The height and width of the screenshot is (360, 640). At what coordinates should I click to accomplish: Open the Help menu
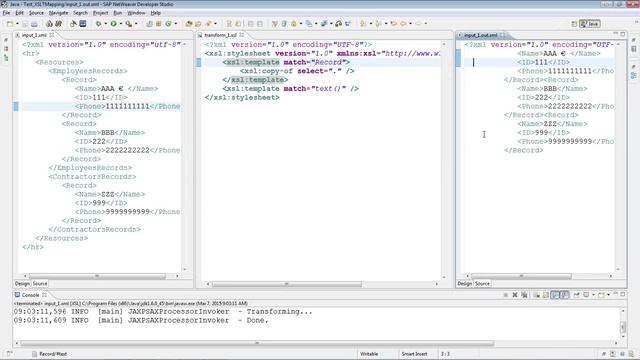156,13
